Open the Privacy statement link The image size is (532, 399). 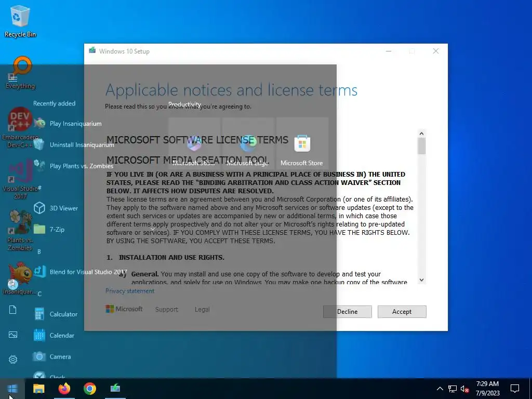(x=129, y=291)
